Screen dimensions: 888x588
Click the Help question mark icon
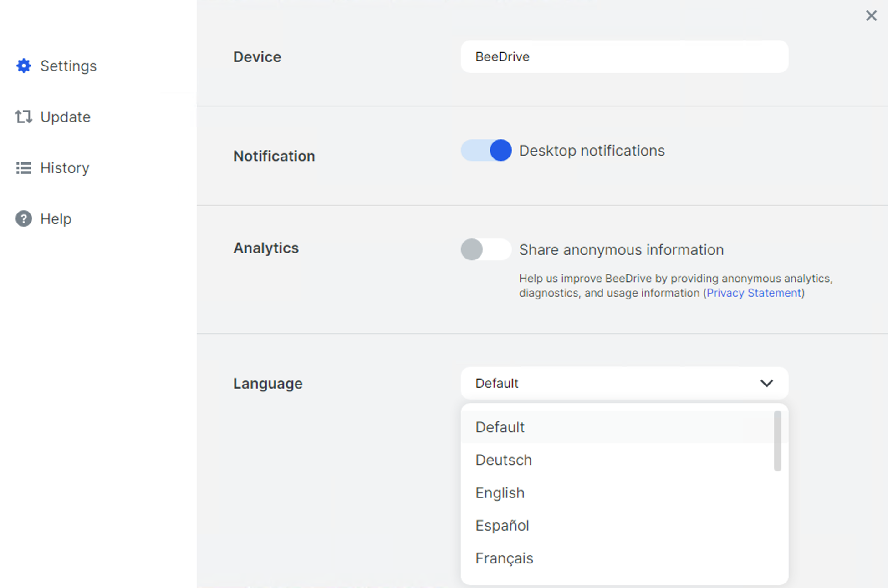coord(24,219)
